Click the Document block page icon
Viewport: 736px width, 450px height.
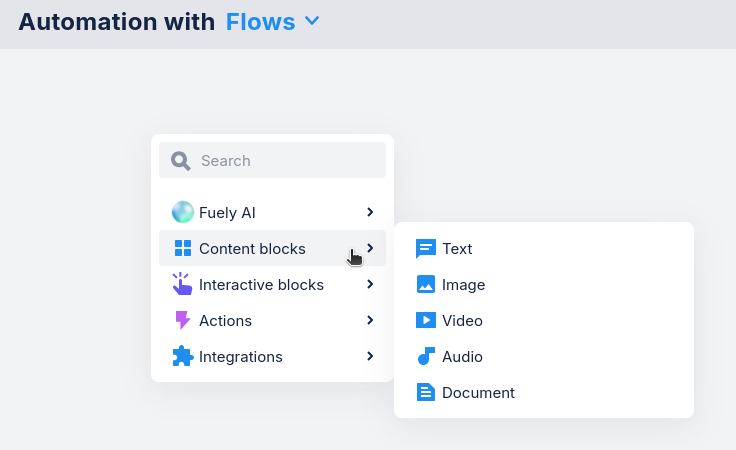[426, 393]
